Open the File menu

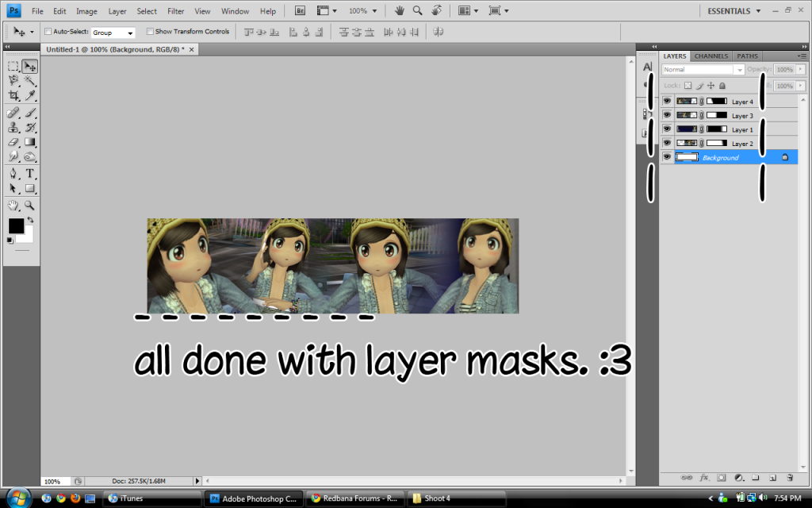(x=37, y=11)
